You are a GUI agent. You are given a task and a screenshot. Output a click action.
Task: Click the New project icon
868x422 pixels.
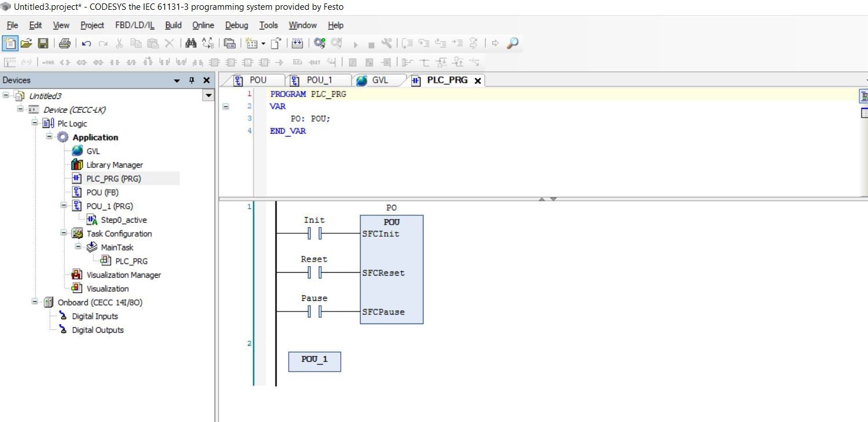click(x=10, y=43)
